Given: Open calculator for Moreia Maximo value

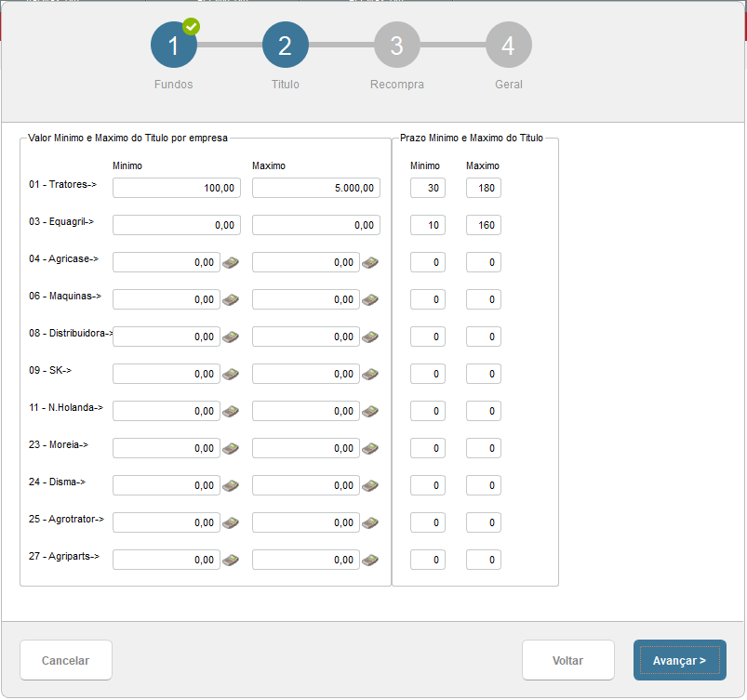Looking at the screenshot, I should click(x=370, y=448).
